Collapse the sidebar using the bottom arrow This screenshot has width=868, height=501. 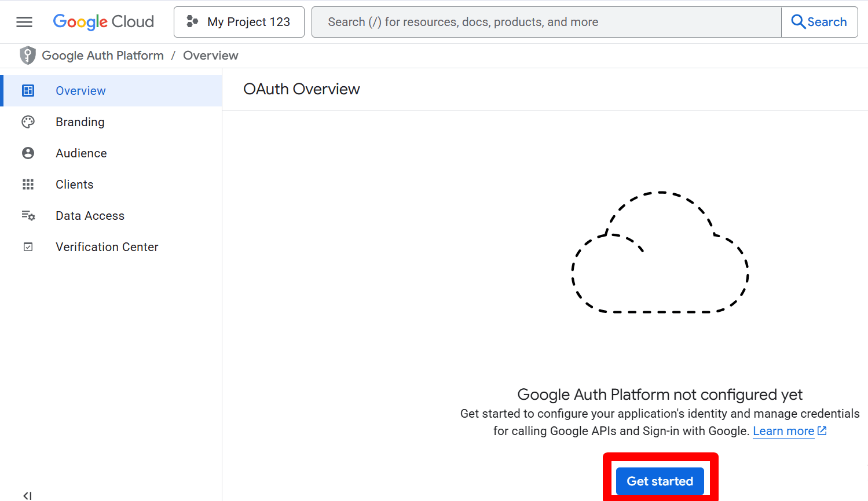point(27,495)
